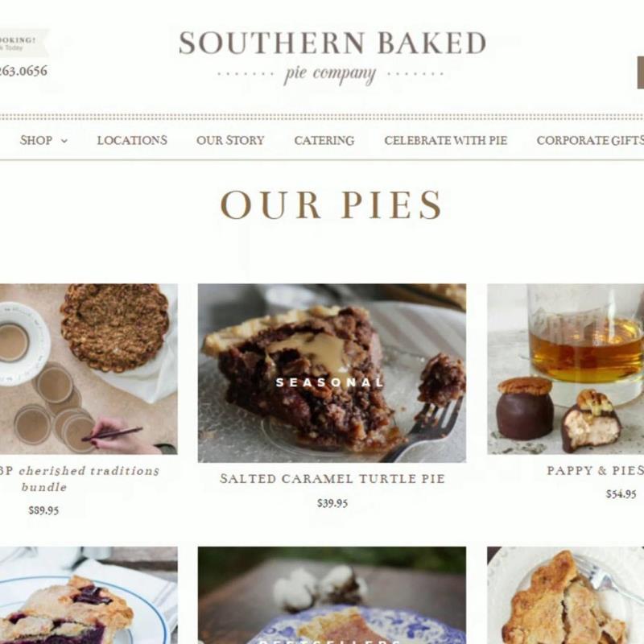Open the Salted Caramel Turtle Pie image
This screenshot has width=644, height=644.
[x=332, y=373]
